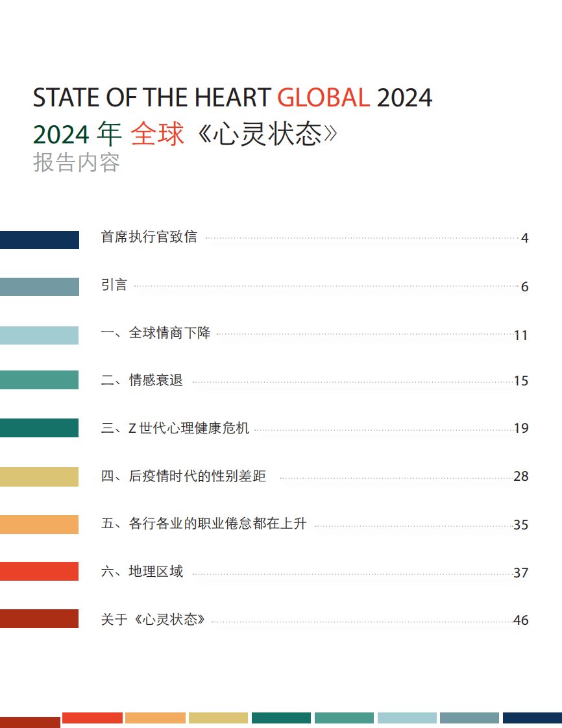The height and width of the screenshot is (728, 562).
Task: Open the 首席执行官致信 contents entry
Action: coord(149,237)
